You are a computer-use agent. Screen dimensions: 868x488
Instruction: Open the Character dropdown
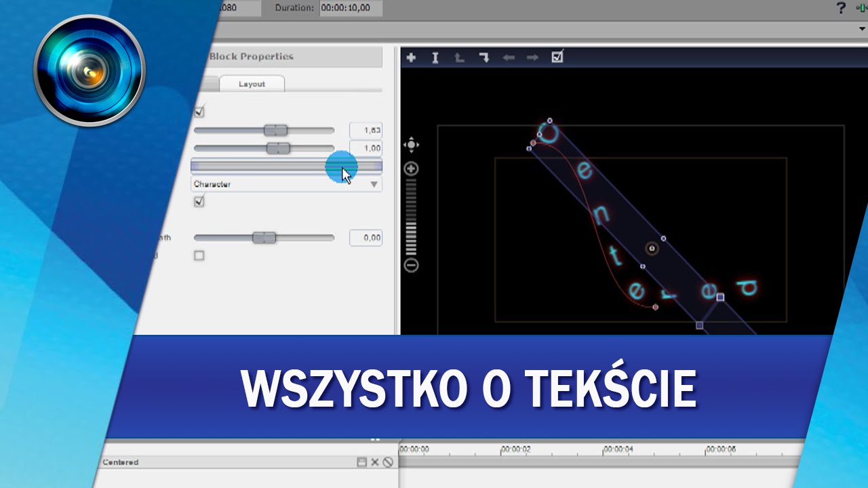click(286, 184)
